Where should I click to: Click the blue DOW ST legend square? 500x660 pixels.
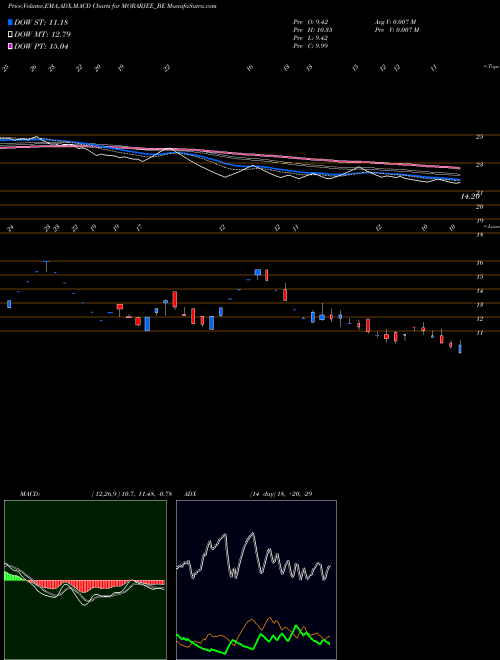pos(10,22)
